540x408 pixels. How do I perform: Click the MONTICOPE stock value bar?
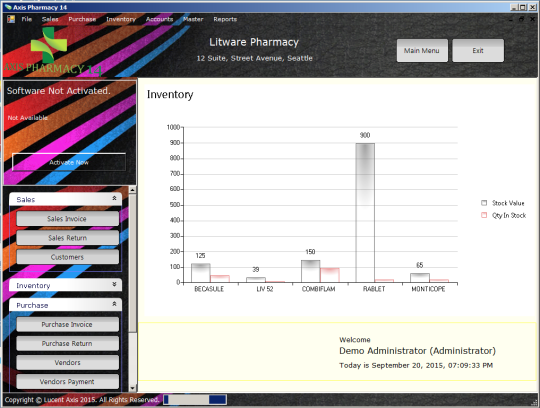tap(420, 278)
